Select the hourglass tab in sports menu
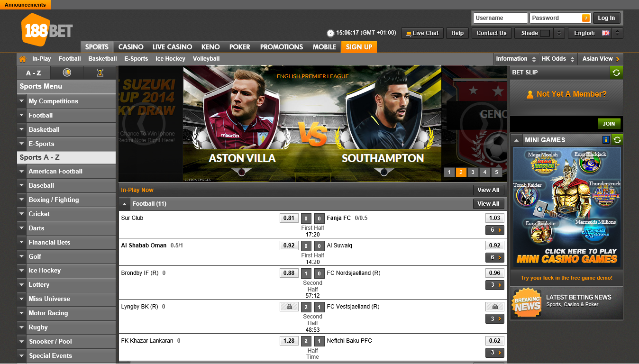 [100, 73]
